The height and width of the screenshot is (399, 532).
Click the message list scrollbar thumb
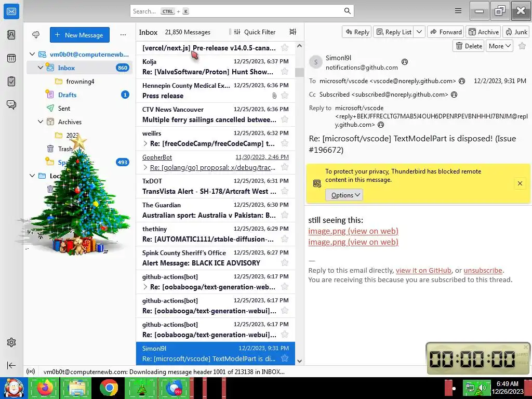click(299, 72)
